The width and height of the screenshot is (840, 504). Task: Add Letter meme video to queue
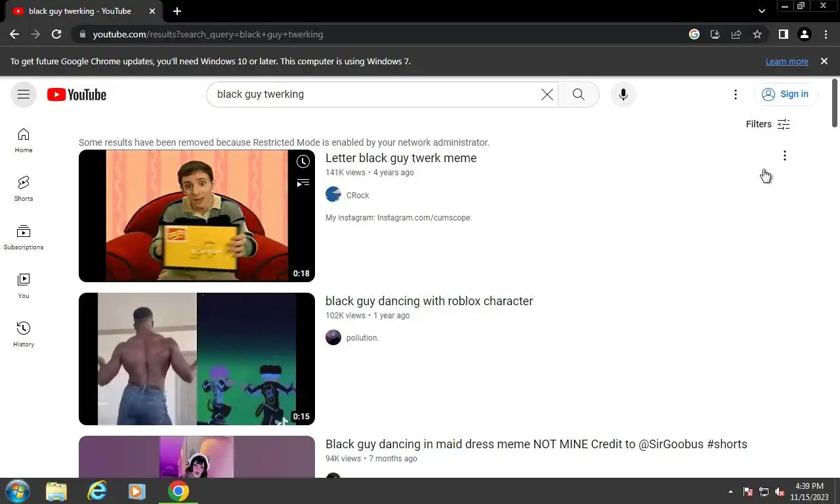pos(303,182)
